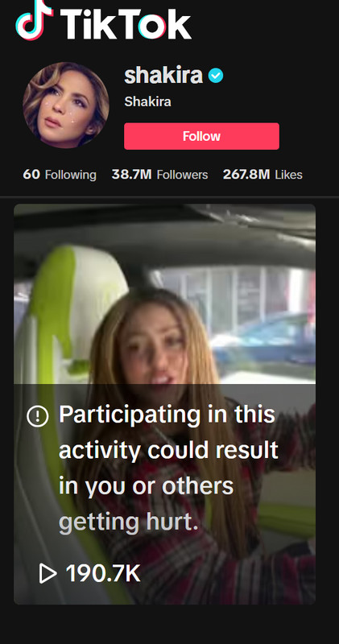Open the Followers list label
Viewport: 339px width, 644px height.
click(x=182, y=175)
